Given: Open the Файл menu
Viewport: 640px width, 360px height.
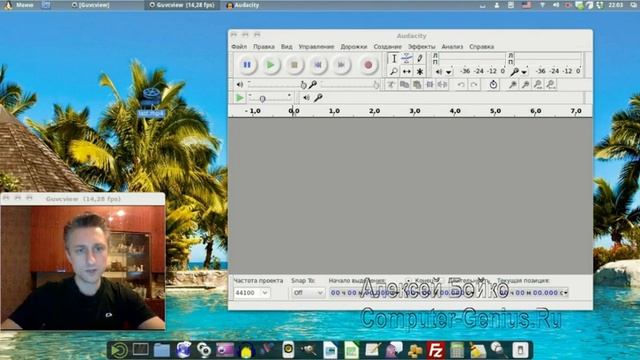Looking at the screenshot, I should (239, 47).
